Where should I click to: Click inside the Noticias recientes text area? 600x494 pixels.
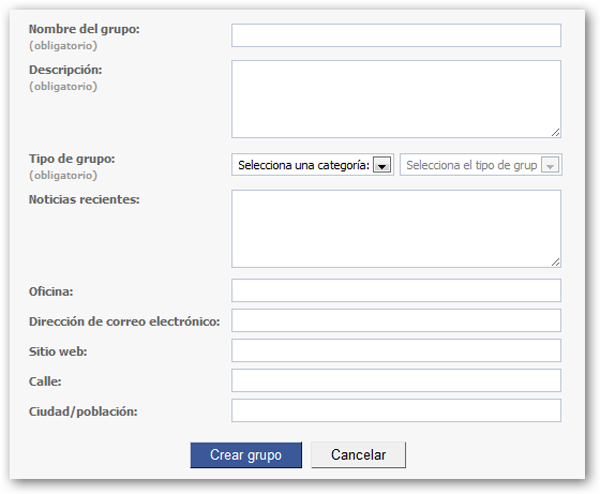pyautogui.click(x=396, y=229)
